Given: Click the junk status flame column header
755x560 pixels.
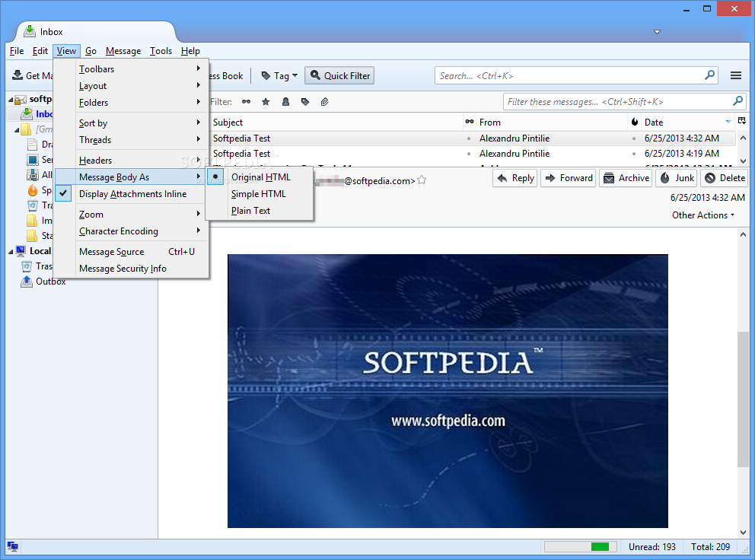Looking at the screenshot, I should [635, 122].
